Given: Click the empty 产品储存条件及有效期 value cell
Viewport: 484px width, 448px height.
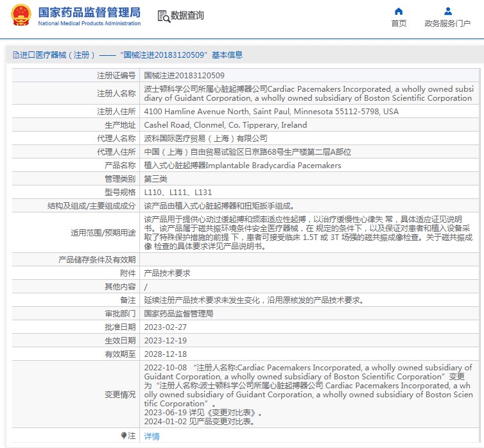Looking at the screenshot, I should coord(309,260).
